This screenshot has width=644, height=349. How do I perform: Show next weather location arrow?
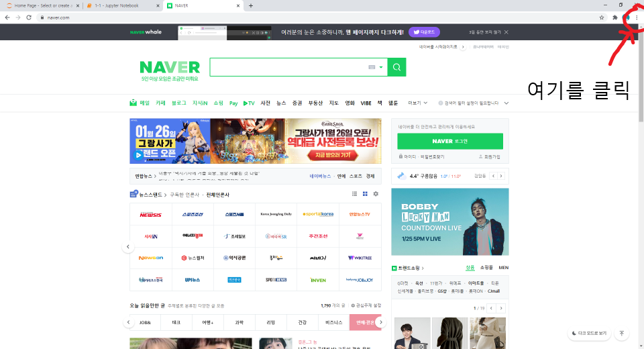(x=501, y=176)
